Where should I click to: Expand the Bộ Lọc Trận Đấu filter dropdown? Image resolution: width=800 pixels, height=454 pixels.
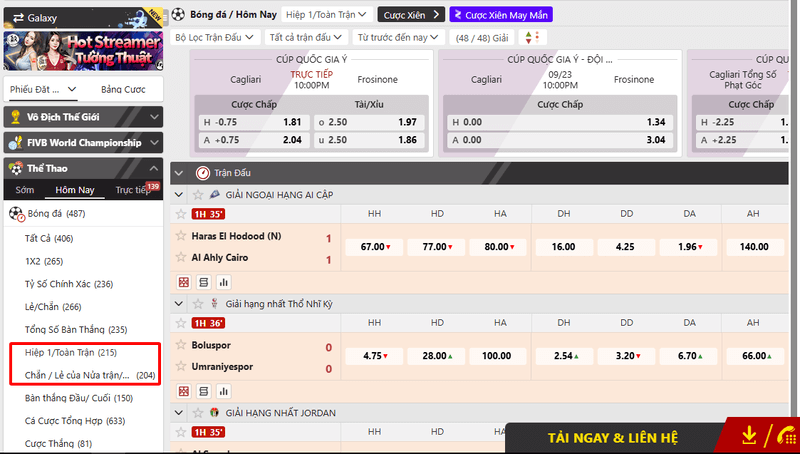click(214, 37)
